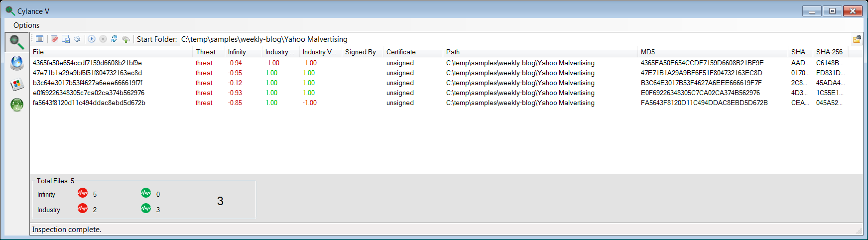Image resolution: width=868 pixels, height=240 pixels.
Task: Click the cloud upload toolbar icon
Action: [126, 39]
